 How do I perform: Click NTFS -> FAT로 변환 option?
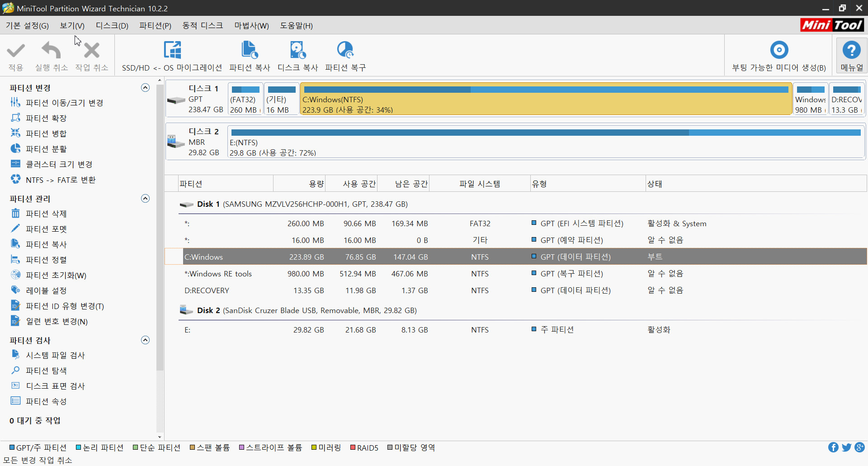pyautogui.click(x=53, y=180)
